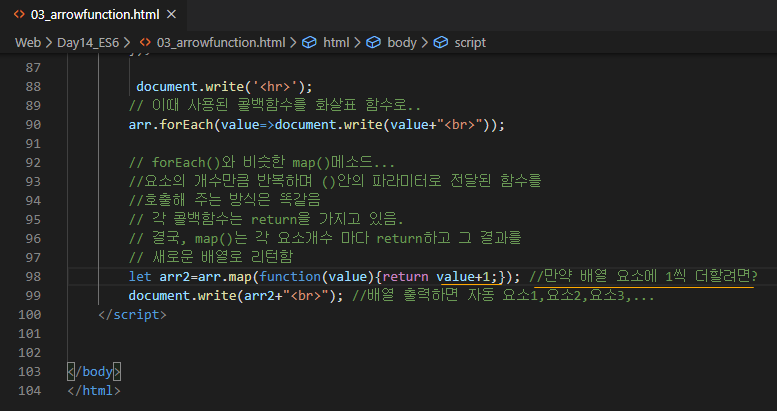Click line number 90 in the gutter
This screenshot has width=777, height=411.
[33, 124]
